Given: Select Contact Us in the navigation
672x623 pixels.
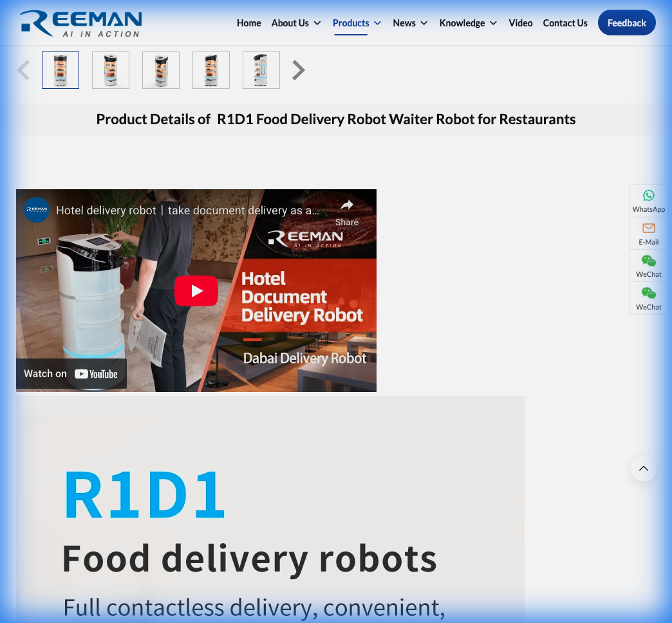Looking at the screenshot, I should 565,23.
